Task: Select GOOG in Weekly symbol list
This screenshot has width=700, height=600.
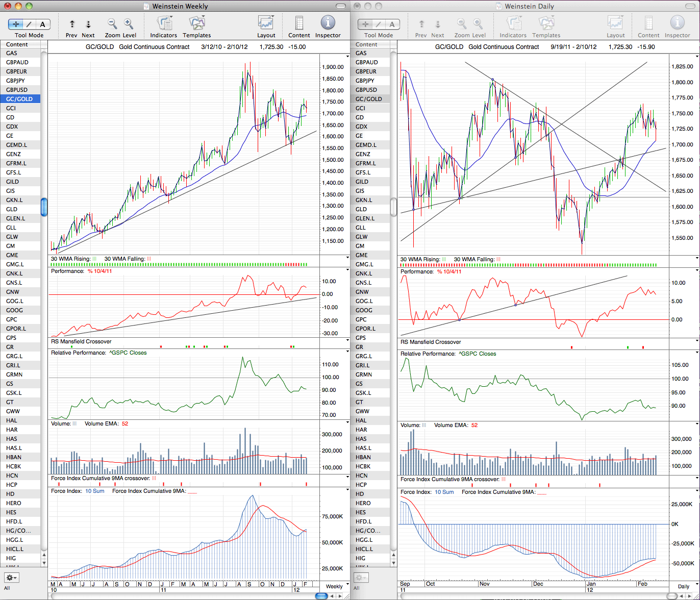Action: click(20, 310)
